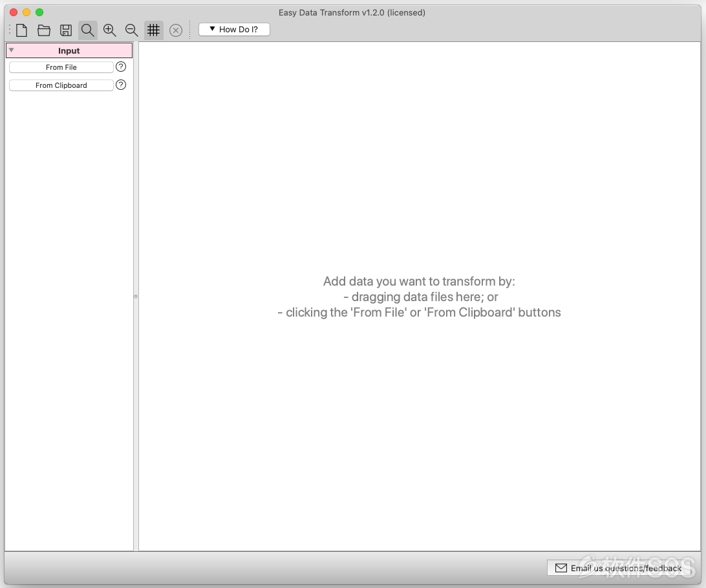Save with the floppy disk icon
Viewport: 706px width, 588px height.
[66, 30]
